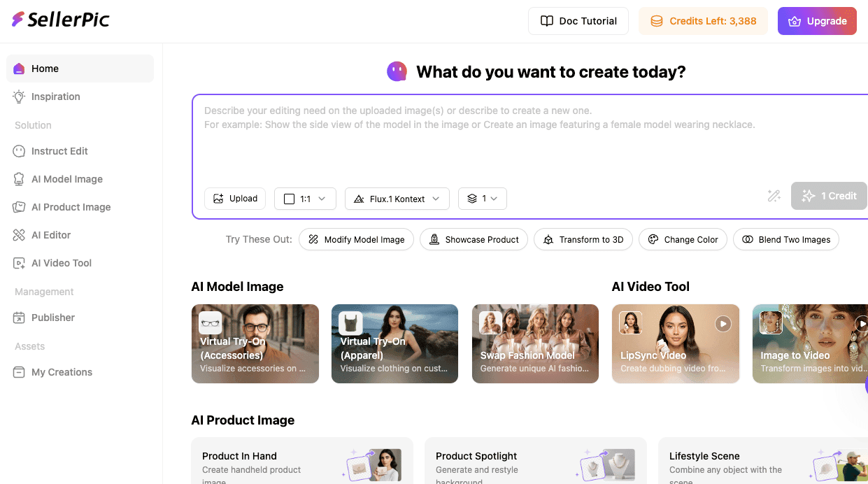Open the 1:1 aspect ratio dropdown
Viewport: 868px width, 484px height.
[x=305, y=199]
